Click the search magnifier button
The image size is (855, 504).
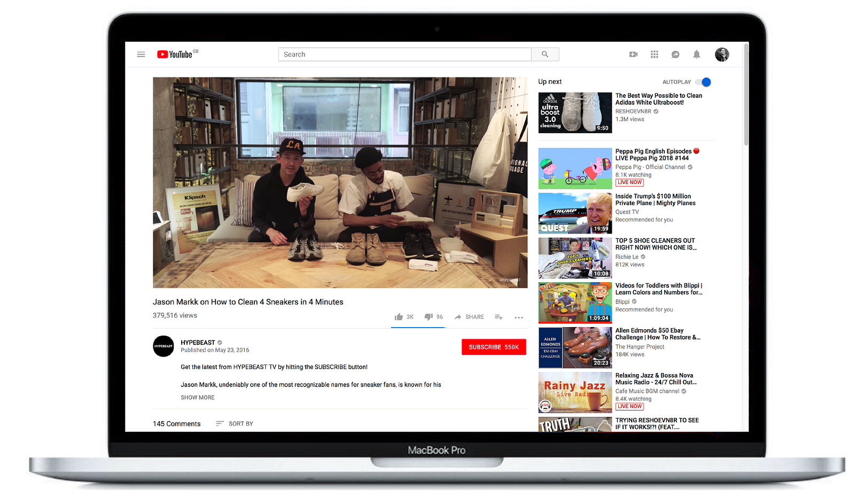pyautogui.click(x=545, y=55)
